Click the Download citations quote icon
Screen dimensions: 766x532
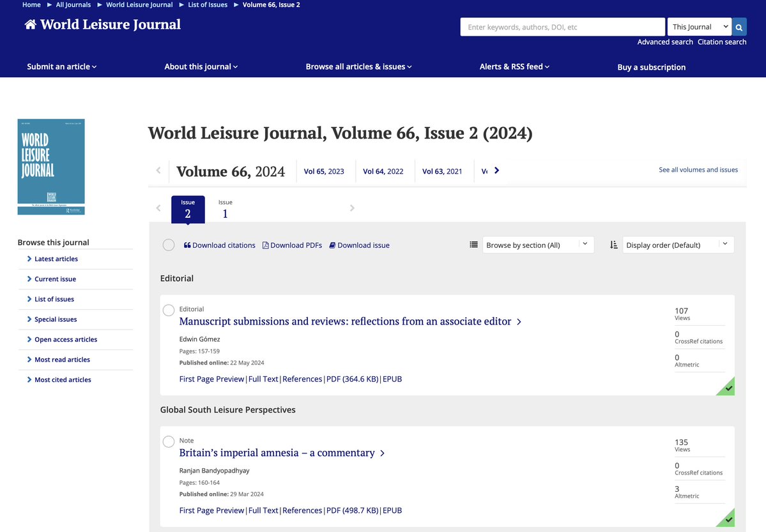tap(187, 245)
